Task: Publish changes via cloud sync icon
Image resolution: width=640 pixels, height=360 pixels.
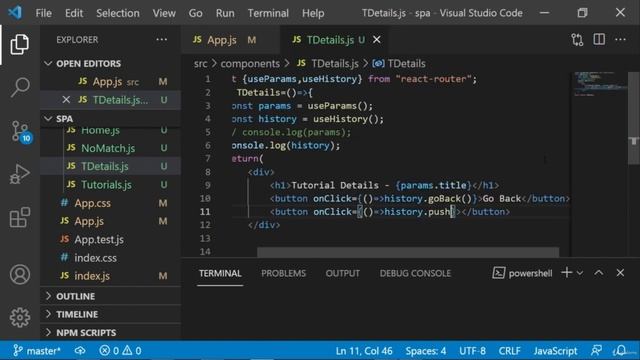Action: pos(80,351)
